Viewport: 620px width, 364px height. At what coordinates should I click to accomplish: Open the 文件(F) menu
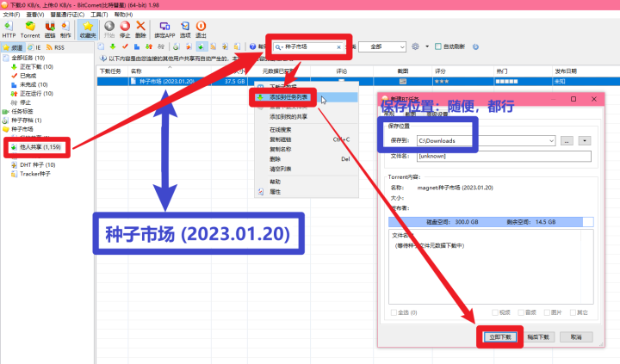tap(11, 15)
